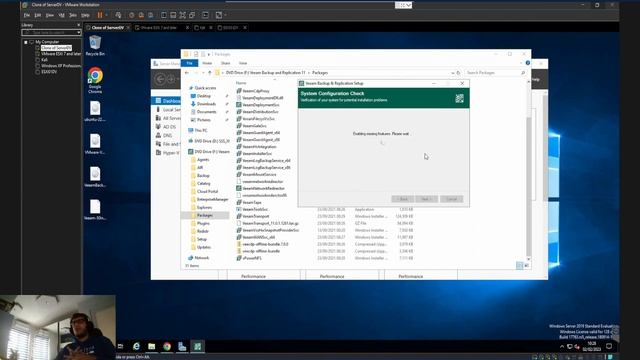Screen dimensions: 640x360
Task: Select the ubuntu ISO file on desktop
Action: 95,111
